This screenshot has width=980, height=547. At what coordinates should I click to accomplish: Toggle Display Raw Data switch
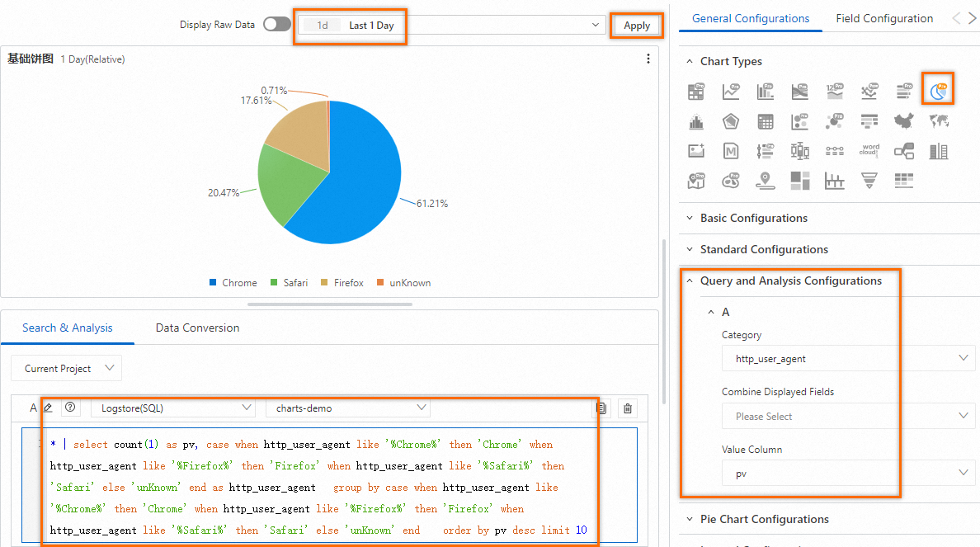[277, 25]
